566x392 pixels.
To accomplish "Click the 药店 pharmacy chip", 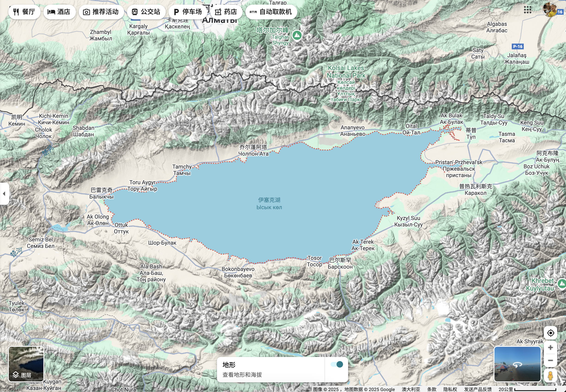I will coord(226,12).
